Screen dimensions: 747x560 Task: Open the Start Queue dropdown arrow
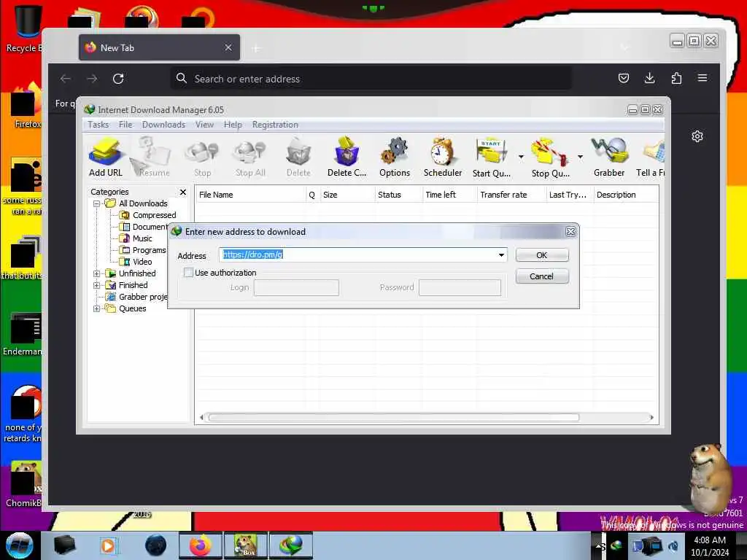521,157
